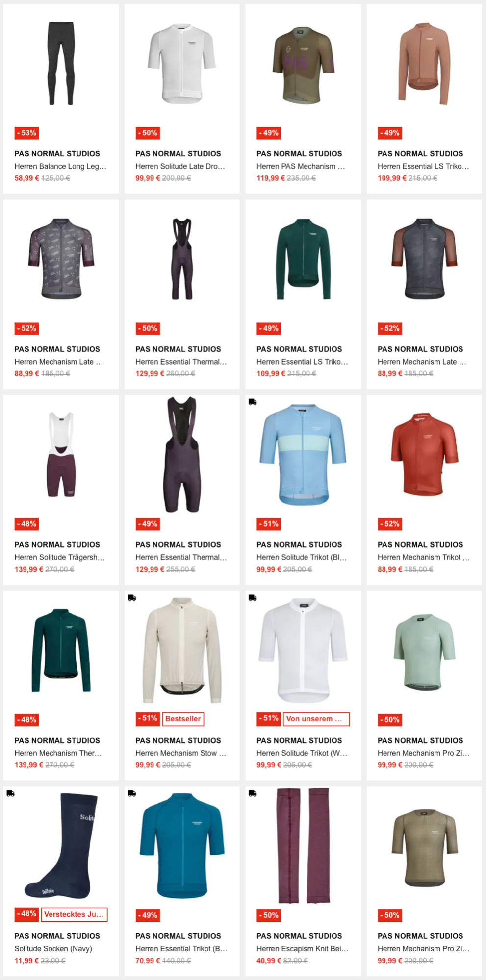The width and height of the screenshot is (486, 980).
Task: Open Herren Solitude Late Drop product link
Action: point(180,166)
